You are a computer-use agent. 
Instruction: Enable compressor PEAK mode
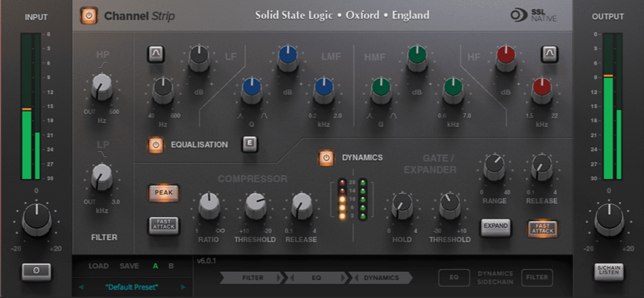pyautogui.click(x=164, y=192)
